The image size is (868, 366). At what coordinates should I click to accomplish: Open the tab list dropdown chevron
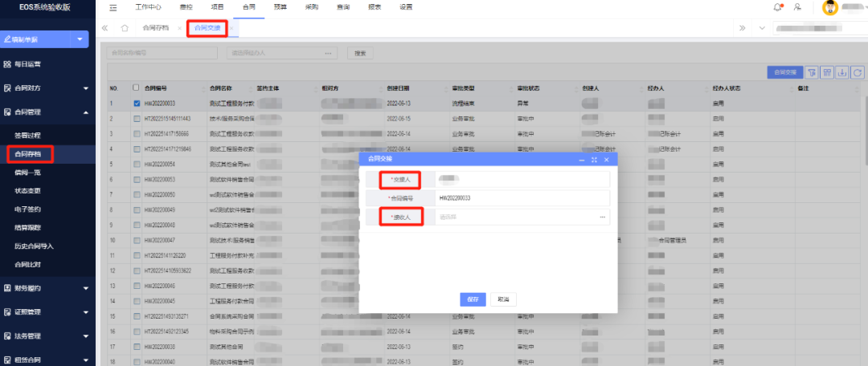pos(762,27)
